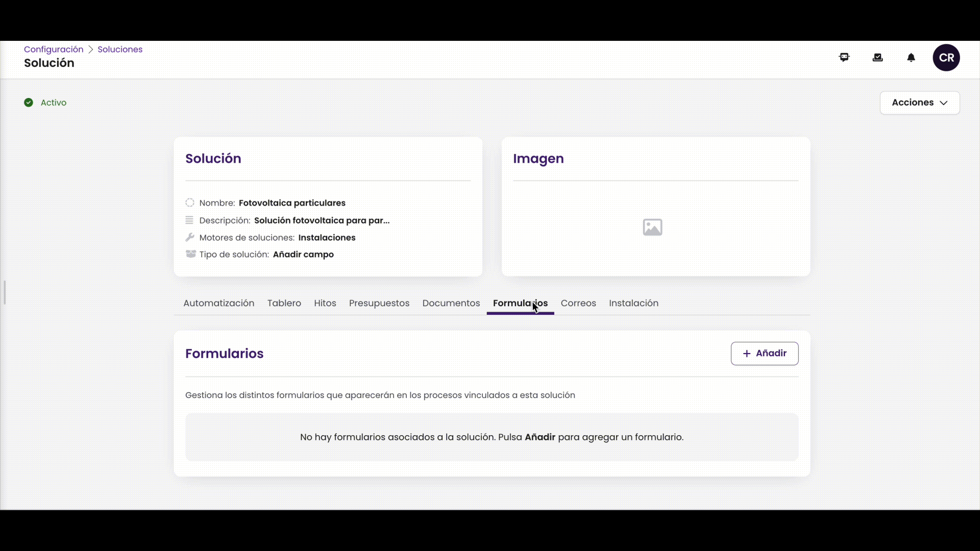Image resolution: width=980 pixels, height=551 pixels.
Task: Go to the Documentos tab
Action: (451, 303)
